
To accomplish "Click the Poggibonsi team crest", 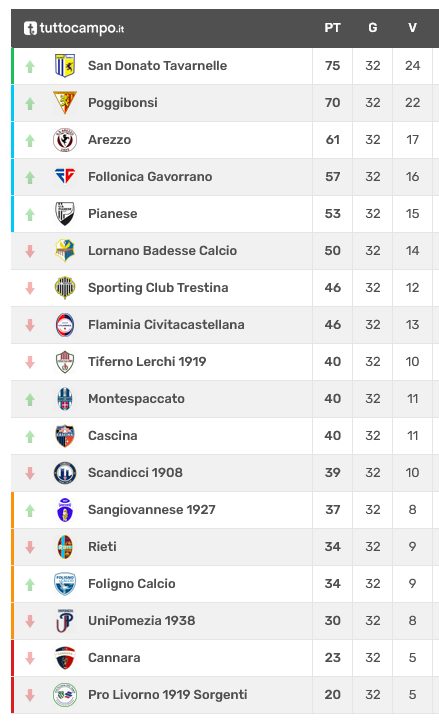I will [65, 103].
